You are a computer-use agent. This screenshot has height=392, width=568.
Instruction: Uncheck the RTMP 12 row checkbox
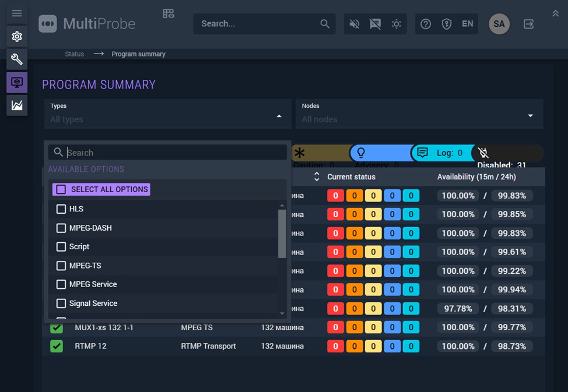[x=57, y=346]
